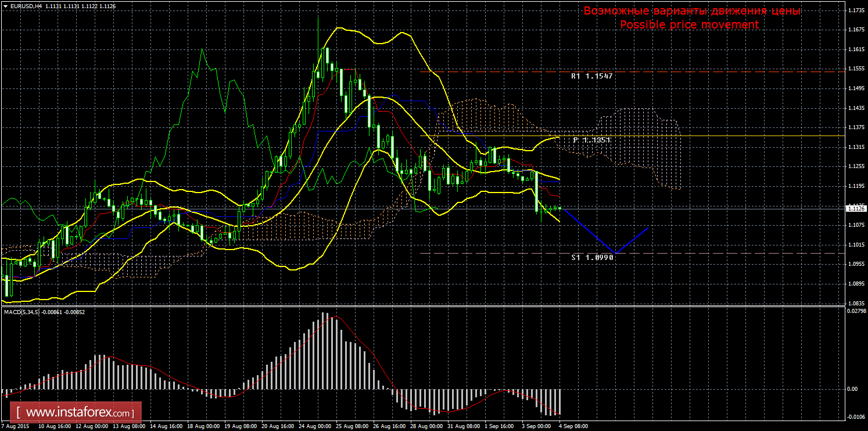Open the www.instaforex.com watermark link
This screenshot has height=431, width=868.
76,413
